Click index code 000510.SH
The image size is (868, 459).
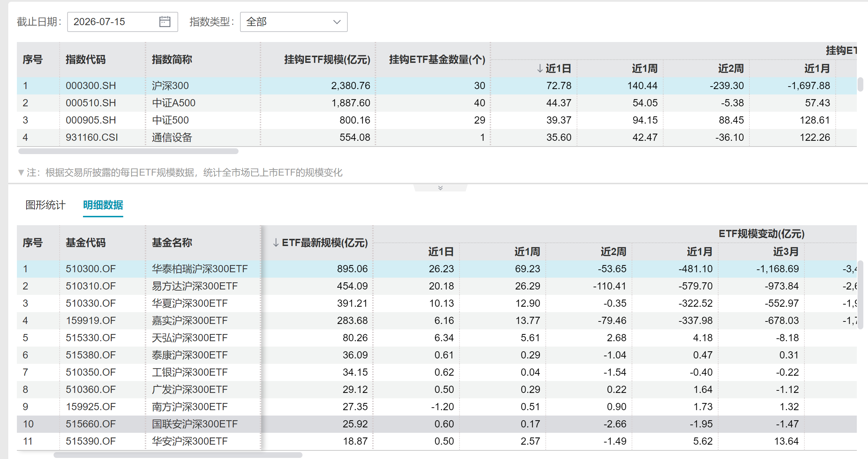[x=91, y=103]
